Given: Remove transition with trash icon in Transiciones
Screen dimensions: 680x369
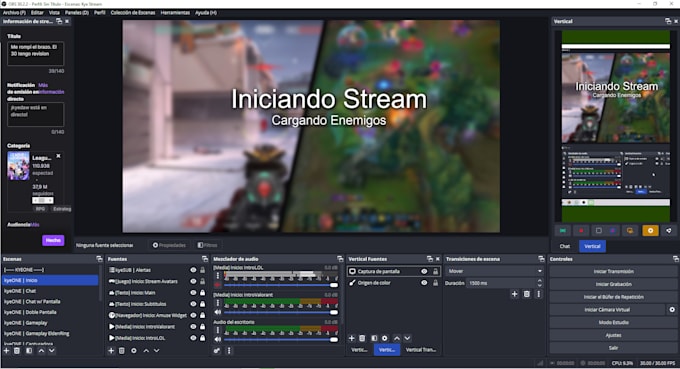Looking at the screenshot, I should (x=526, y=294).
